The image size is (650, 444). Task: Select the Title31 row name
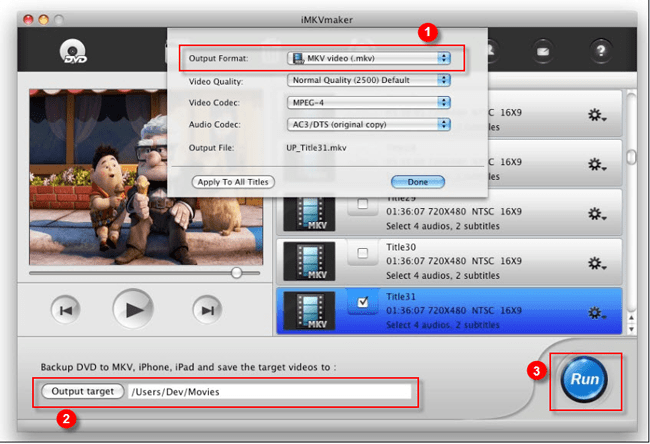(400, 296)
